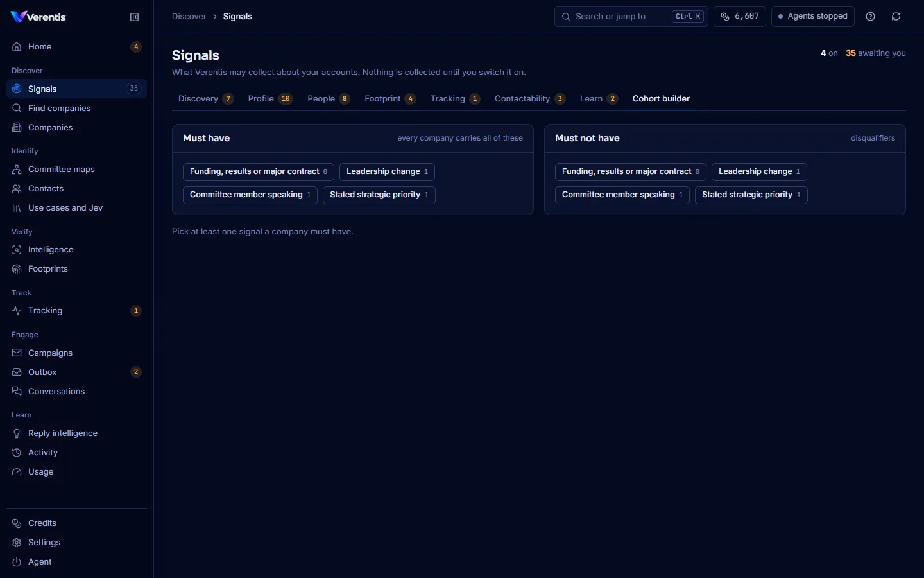This screenshot has height=578, width=924.
Task: Open the help question mark icon
Action: tap(871, 17)
